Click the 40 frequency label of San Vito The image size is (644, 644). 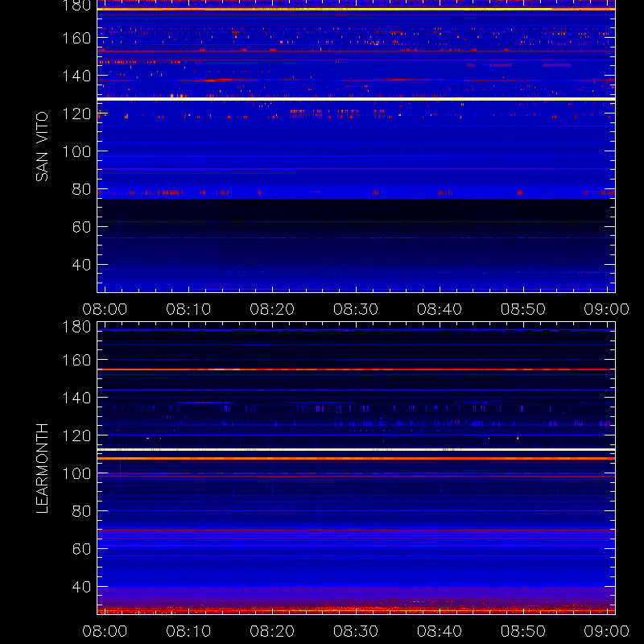coord(82,265)
